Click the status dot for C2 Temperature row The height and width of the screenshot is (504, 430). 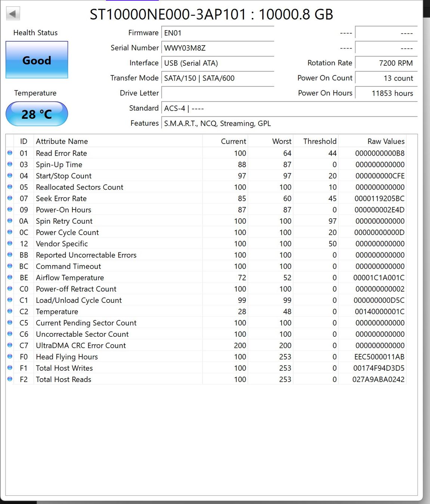coord(10,311)
